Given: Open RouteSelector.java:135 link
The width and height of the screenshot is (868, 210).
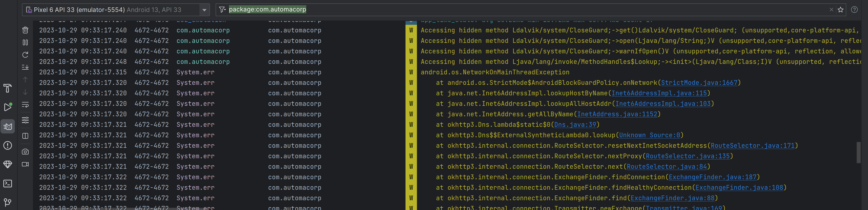Looking at the screenshot, I should [x=687, y=156].
